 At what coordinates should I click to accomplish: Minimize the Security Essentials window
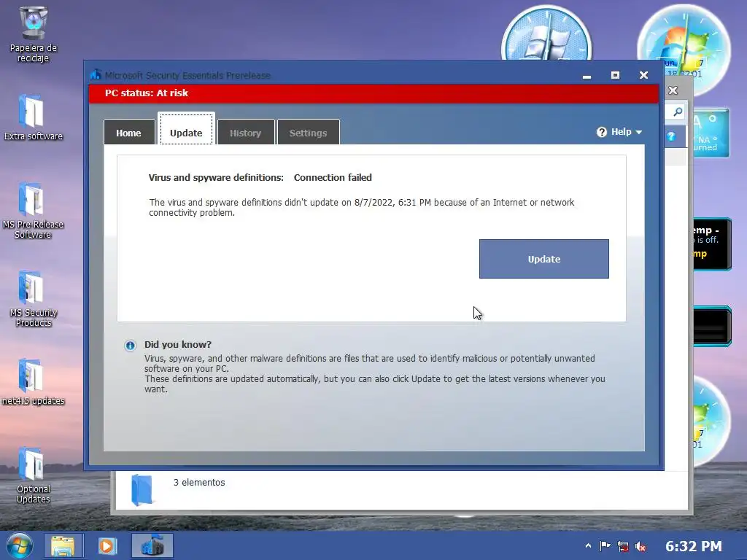(587, 75)
